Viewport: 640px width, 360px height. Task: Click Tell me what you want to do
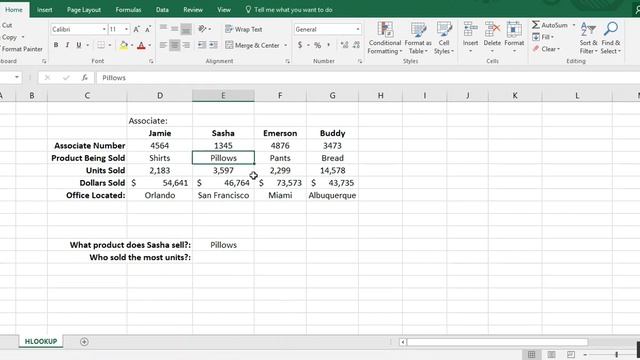(289, 9)
